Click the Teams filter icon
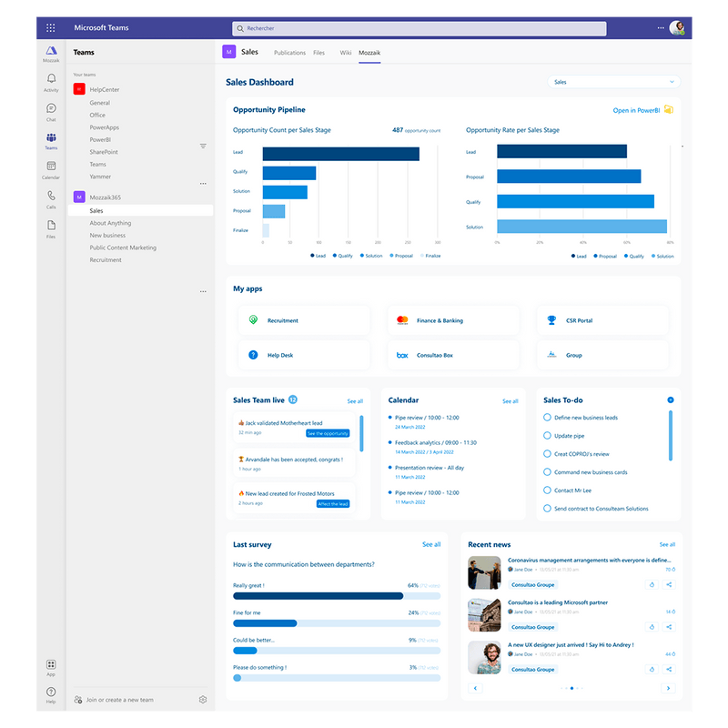Image resolution: width=728 pixels, height=728 pixels. 203,146
